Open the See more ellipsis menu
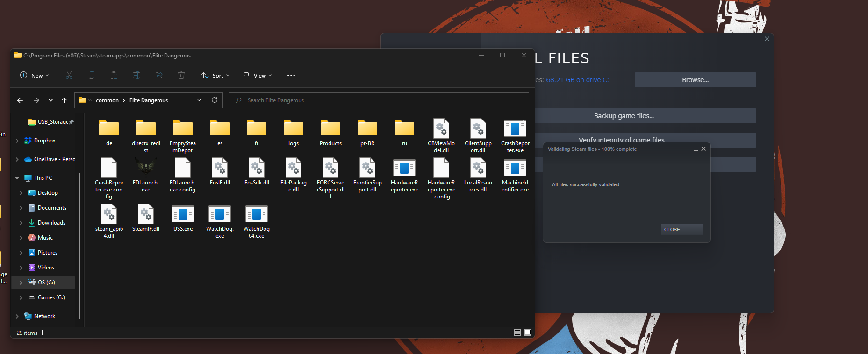868x354 pixels. (291, 75)
